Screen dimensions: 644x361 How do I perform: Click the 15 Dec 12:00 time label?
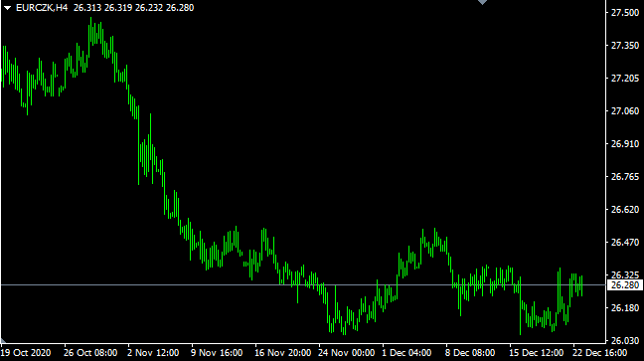tap(537, 353)
